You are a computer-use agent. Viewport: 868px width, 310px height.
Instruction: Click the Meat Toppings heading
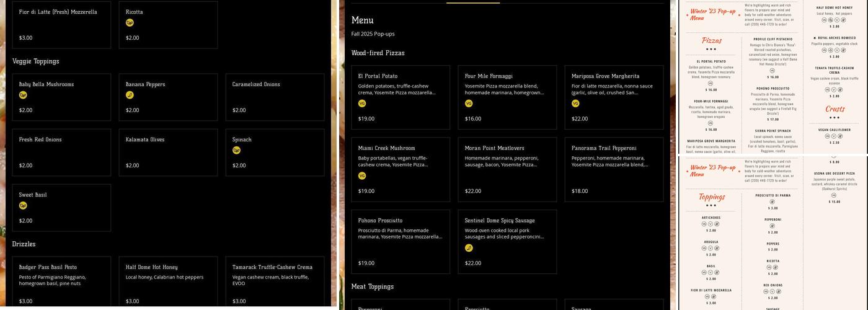373,287
